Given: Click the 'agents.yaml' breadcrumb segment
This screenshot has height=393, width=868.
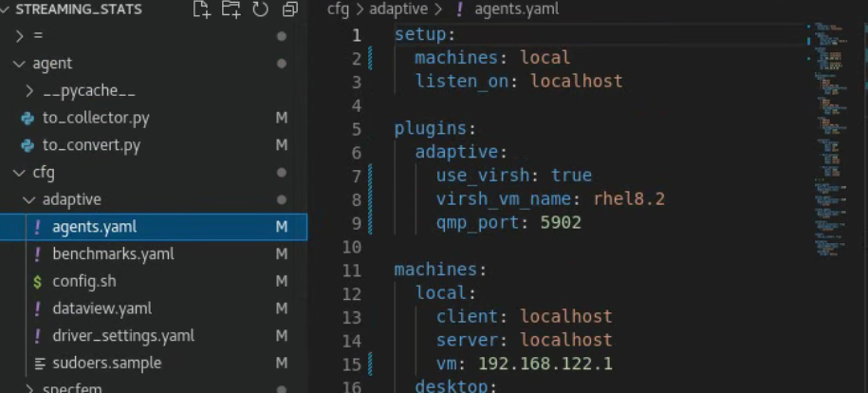Looking at the screenshot, I should click(516, 9).
